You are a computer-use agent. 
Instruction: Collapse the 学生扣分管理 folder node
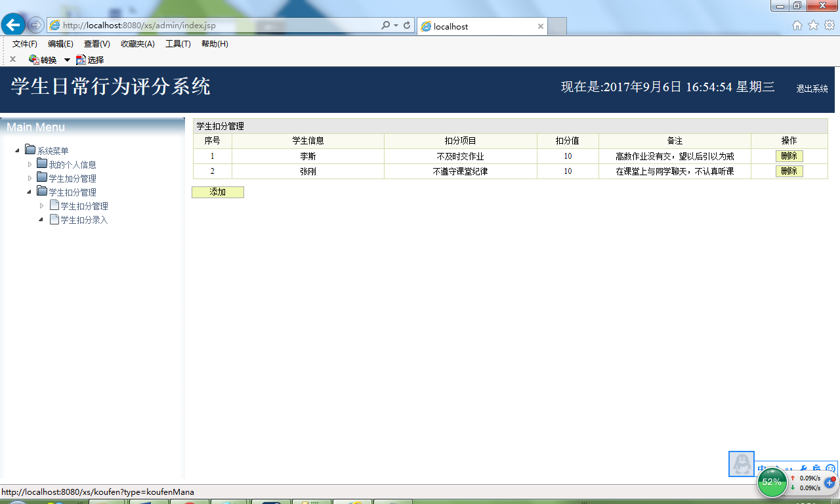coord(30,192)
